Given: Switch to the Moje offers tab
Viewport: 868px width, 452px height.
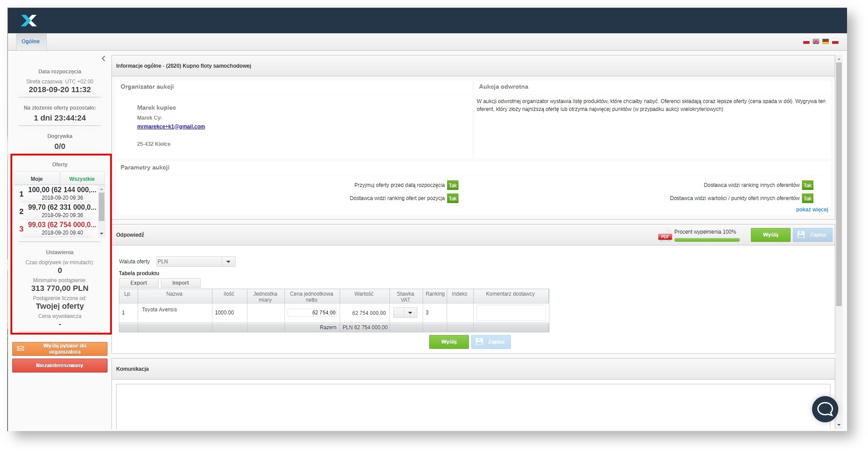Looking at the screenshot, I should 37,179.
